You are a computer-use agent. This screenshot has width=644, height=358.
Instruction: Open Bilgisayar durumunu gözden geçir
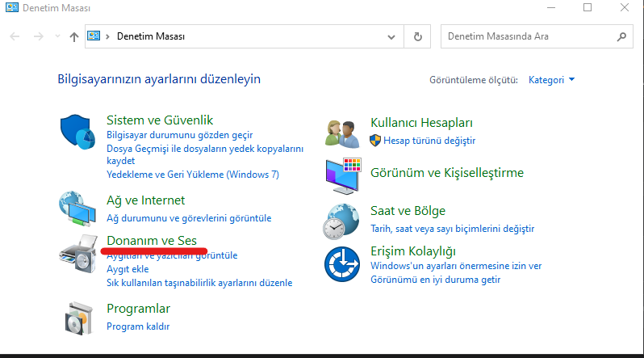(179, 135)
